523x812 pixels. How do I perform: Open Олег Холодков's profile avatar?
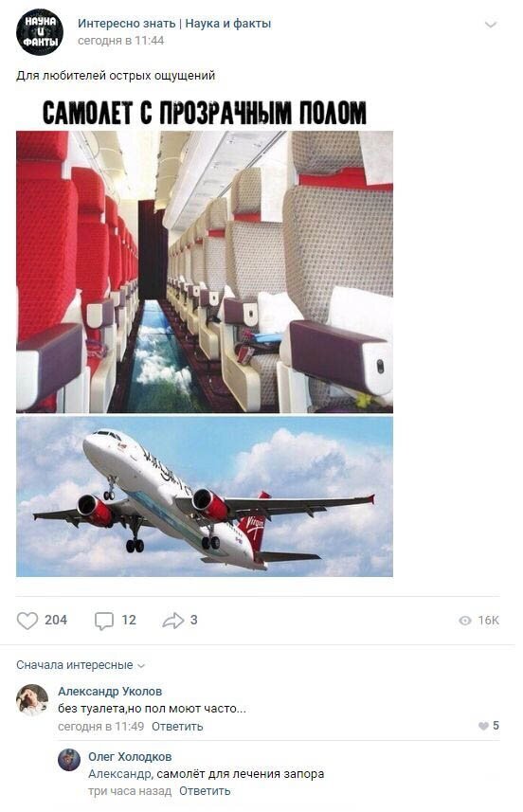pos(69,760)
